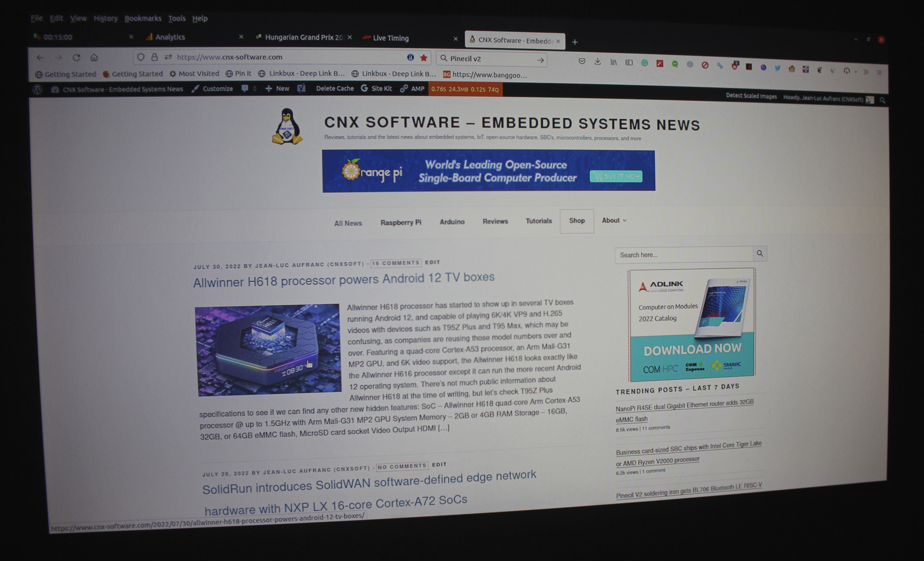Click the green Grammarly extension icon
The width and height of the screenshot is (924, 561).
[644, 63]
